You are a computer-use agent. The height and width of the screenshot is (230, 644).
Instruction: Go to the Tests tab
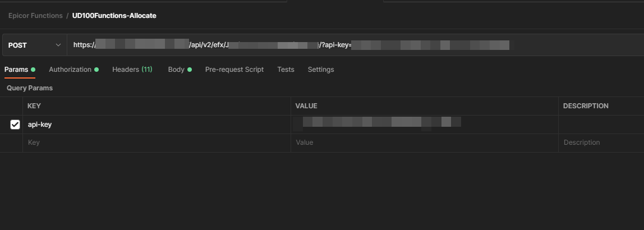tap(286, 70)
